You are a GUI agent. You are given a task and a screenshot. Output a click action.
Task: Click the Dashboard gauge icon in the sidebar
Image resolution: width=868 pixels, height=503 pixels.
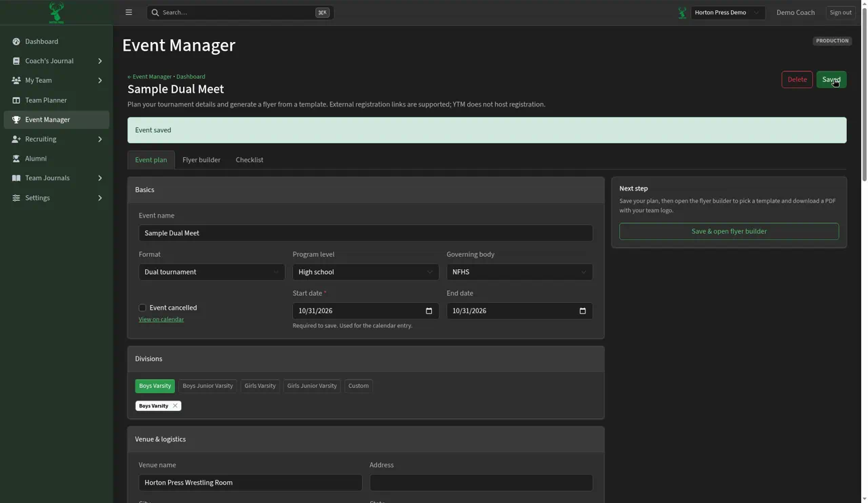[x=16, y=41]
